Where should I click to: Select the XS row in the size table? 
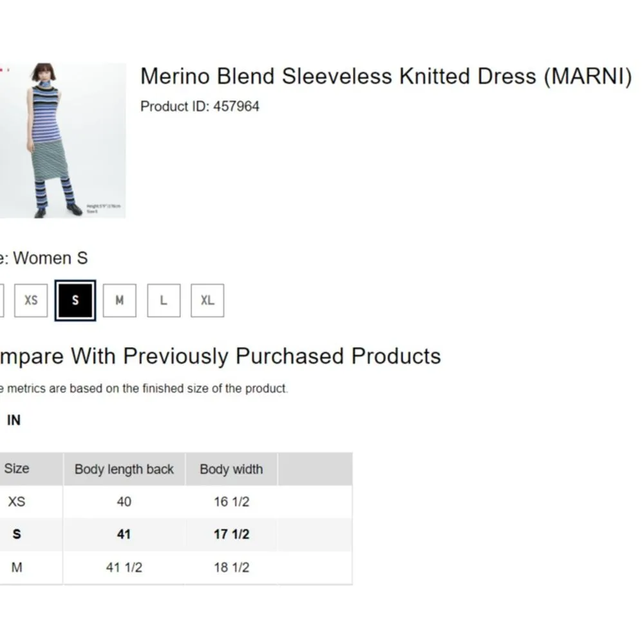(17, 502)
